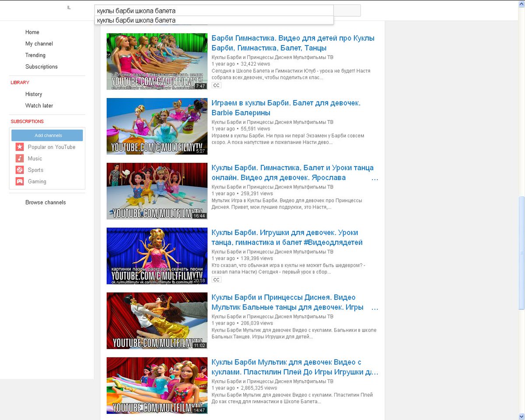Click search button next to search box
The image size is (525, 420).
347,10
